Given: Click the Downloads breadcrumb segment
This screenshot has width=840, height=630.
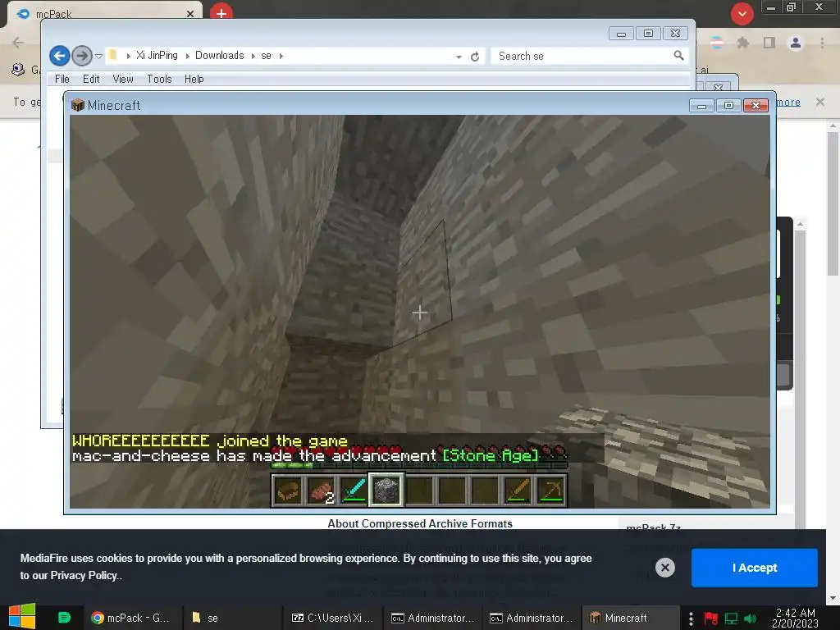Looking at the screenshot, I should click(219, 56).
